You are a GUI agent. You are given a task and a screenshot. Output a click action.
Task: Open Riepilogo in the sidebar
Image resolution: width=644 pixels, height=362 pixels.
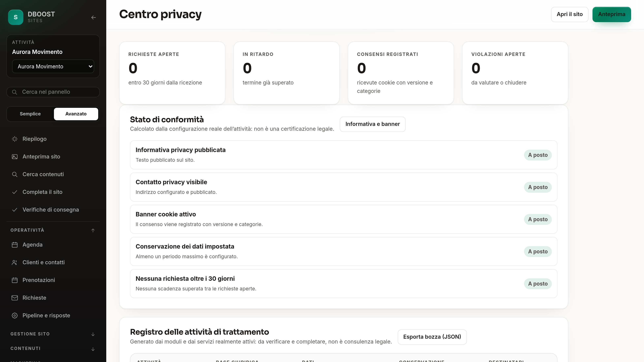(53, 139)
